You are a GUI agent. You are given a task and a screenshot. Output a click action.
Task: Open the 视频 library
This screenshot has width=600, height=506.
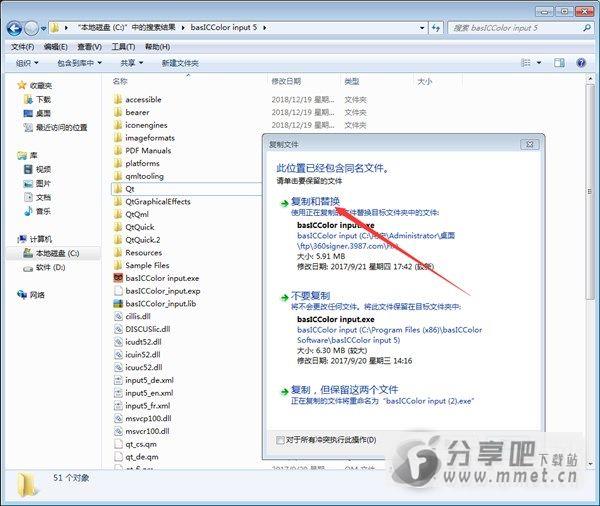point(38,169)
